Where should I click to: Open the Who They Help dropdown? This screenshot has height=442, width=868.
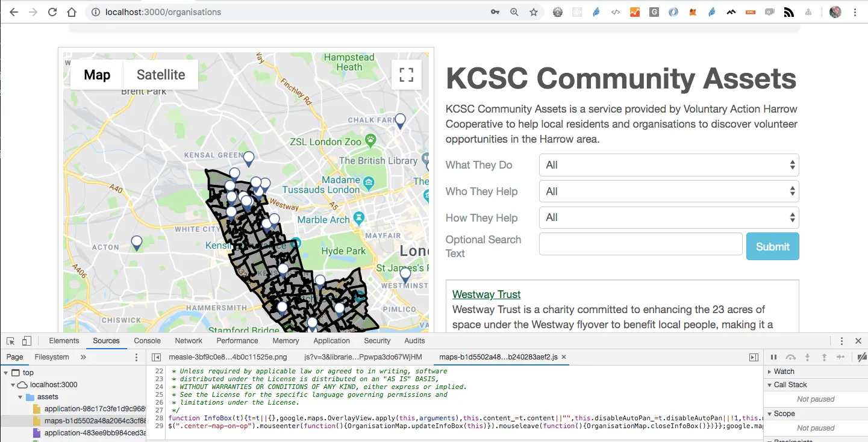[669, 191]
